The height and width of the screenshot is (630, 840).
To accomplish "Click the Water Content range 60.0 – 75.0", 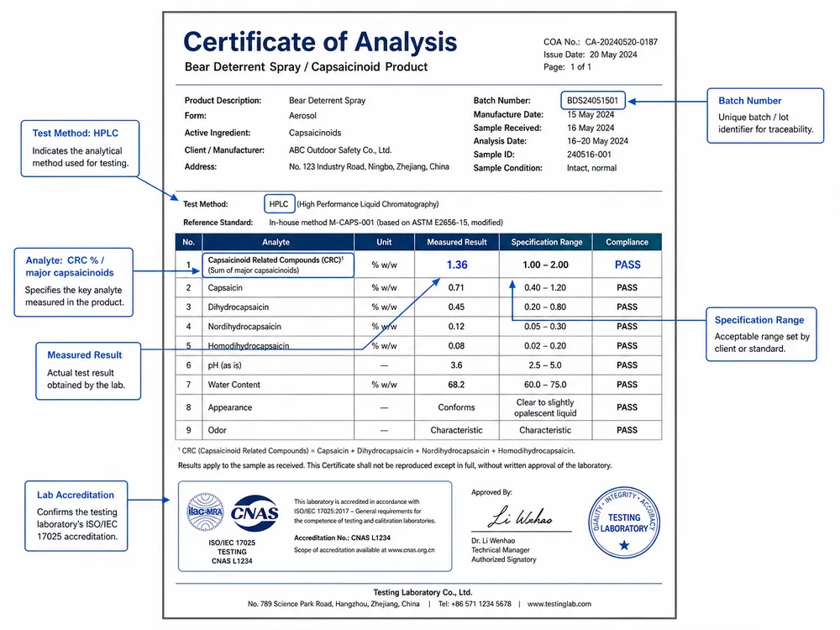I will [x=545, y=385].
